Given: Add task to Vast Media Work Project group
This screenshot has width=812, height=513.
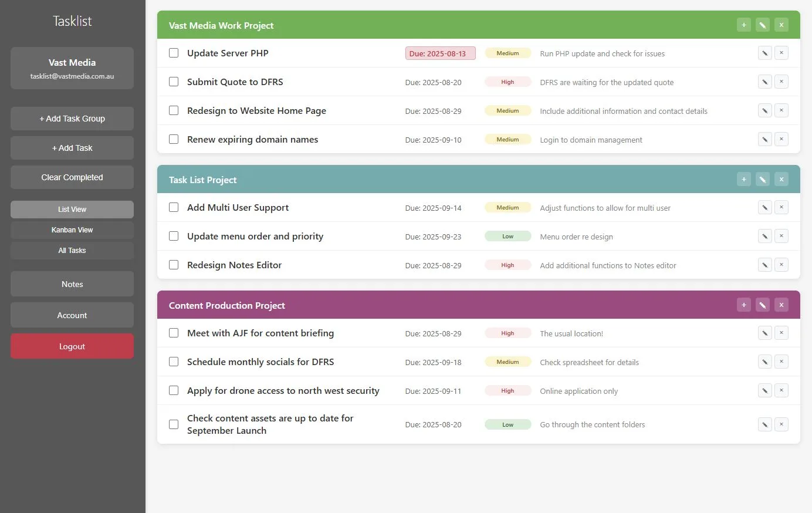Looking at the screenshot, I should (x=743, y=25).
